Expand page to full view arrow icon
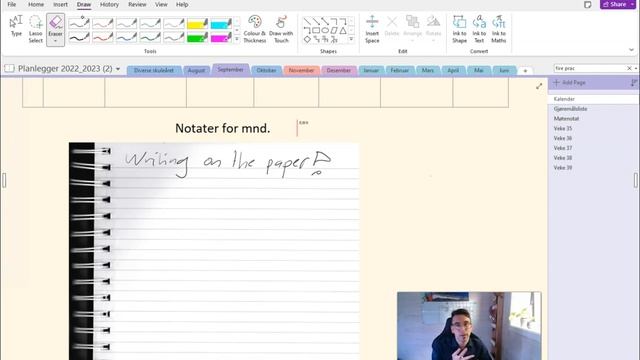Image resolution: width=640 pixels, height=360 pixels. [x=539, y=86]
